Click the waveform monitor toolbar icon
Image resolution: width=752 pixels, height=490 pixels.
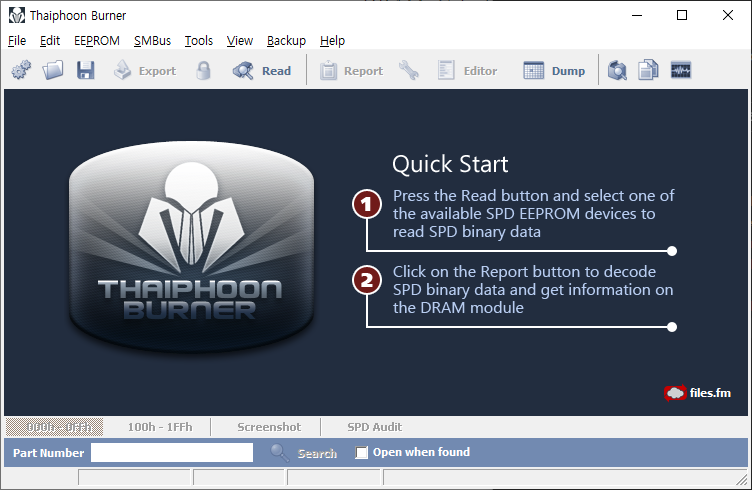coord(681,70)
